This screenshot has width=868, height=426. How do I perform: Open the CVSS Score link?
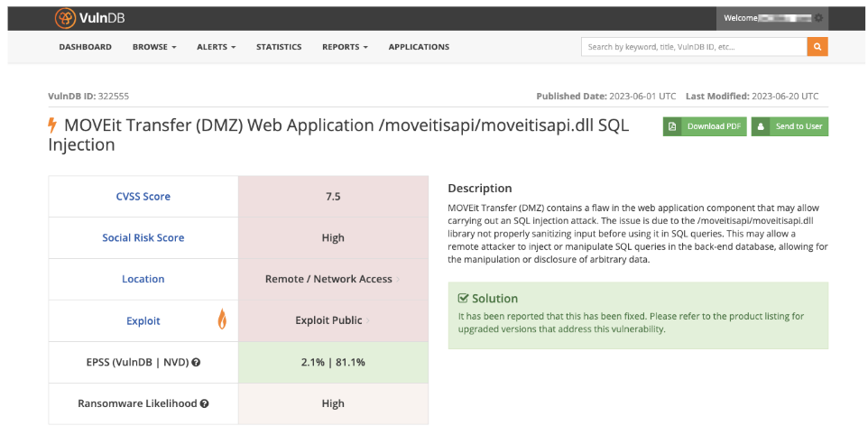(143, 196)
